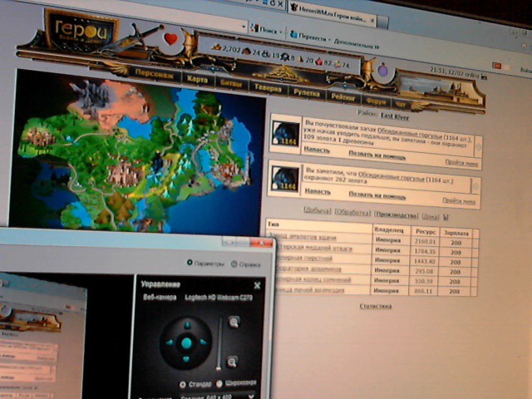Open the Карта menu
The height and width of the screenshot is (399, 532).
[197, 80]
